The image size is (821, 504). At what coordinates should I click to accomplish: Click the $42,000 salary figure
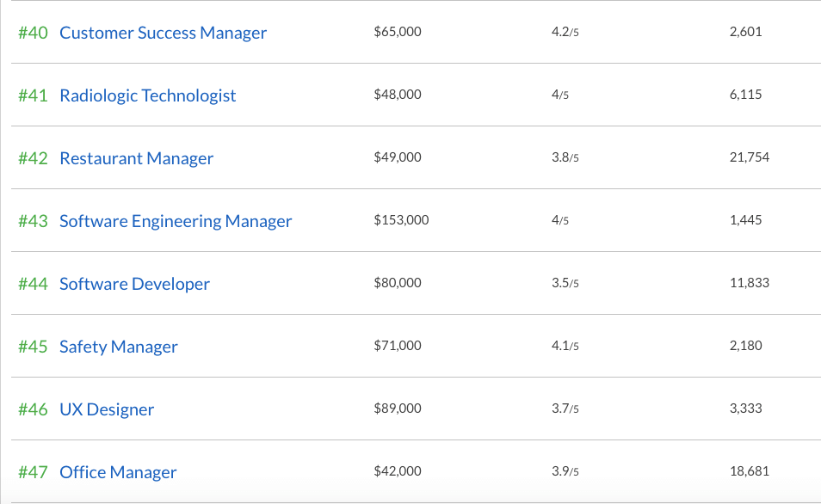click(x=398, y=471)
